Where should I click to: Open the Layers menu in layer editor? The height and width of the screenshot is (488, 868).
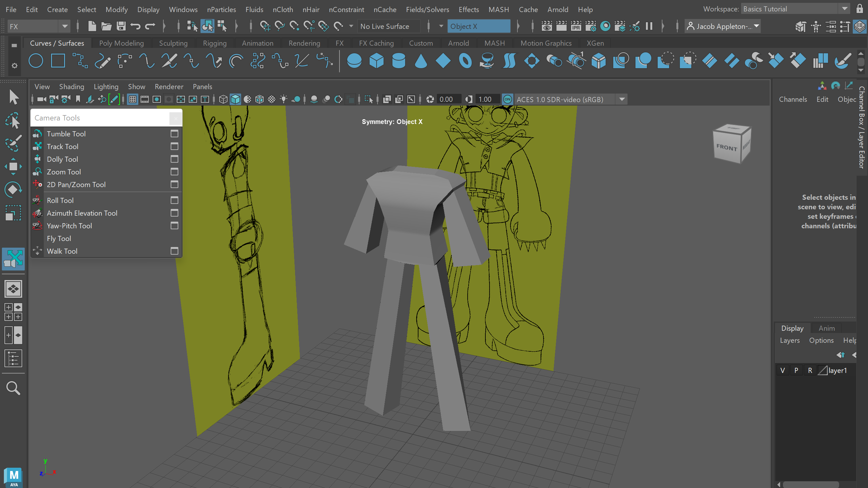tap(790, 340)
